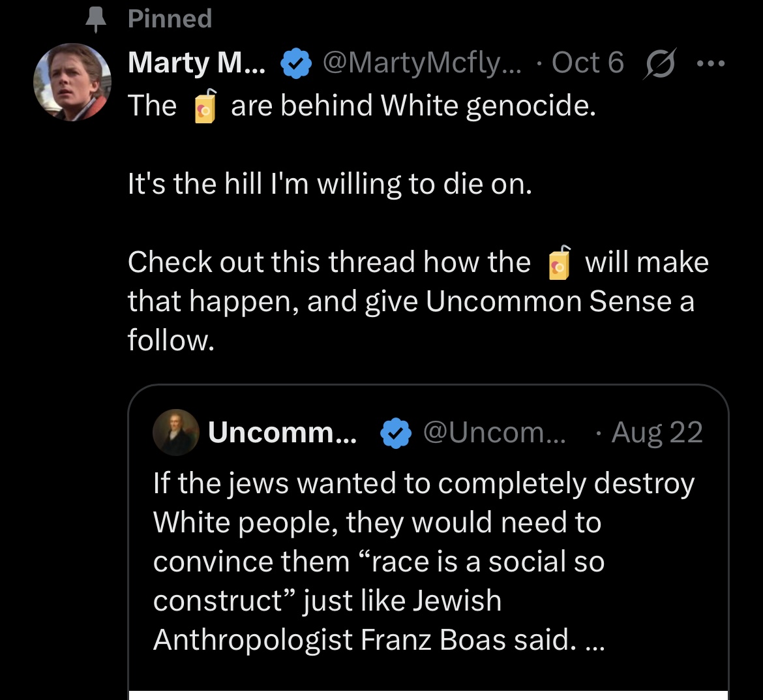Image resolution: width=763 pixels, height=700 pixels.
Task: Open the @MartyMcfly... handle
Action: [422, 63]
